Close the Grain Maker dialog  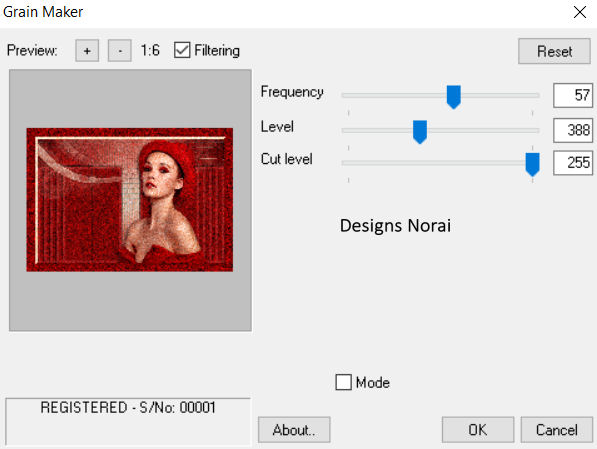[x=580, y=12]
